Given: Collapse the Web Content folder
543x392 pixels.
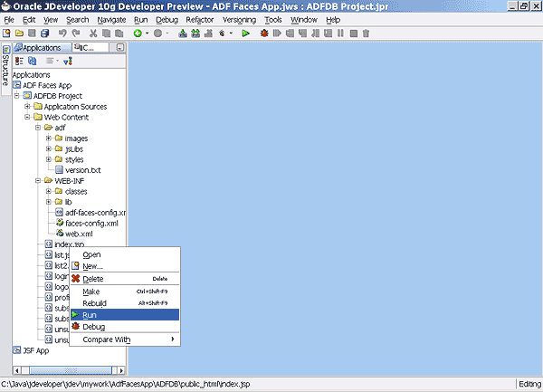Looking at the screenshot, I should (x=27, y=117).
